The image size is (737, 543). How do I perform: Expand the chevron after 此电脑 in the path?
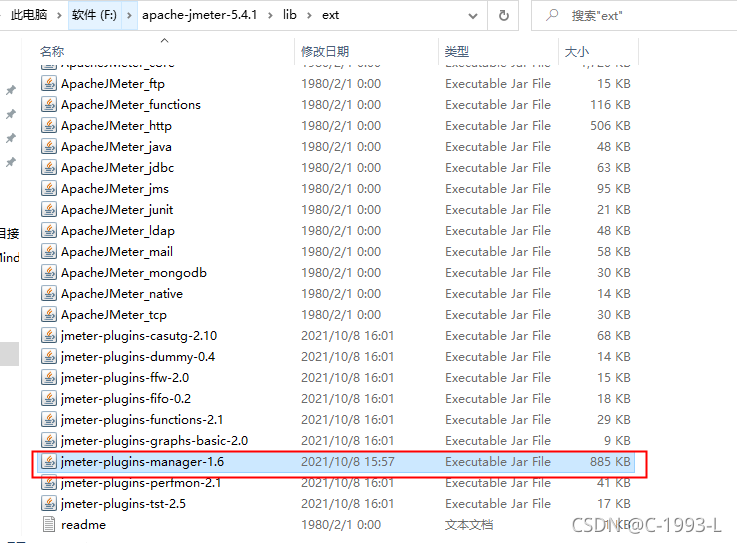pos(59,16)
